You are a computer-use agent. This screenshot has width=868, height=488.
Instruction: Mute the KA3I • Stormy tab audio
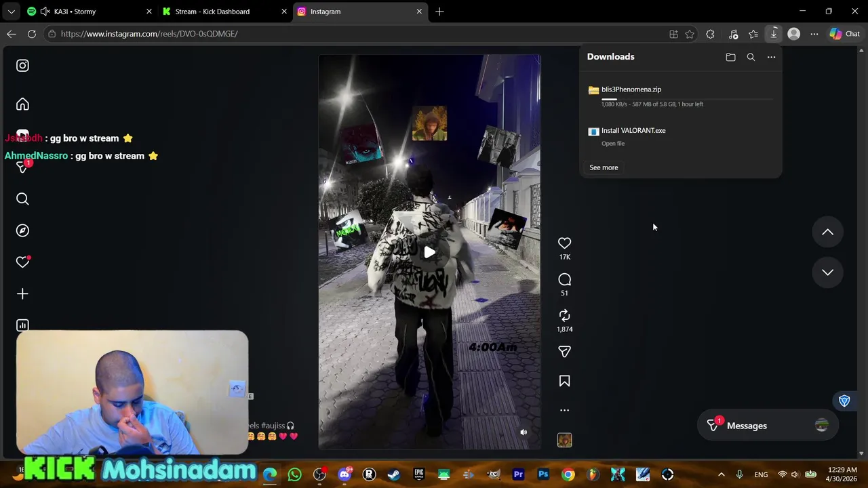tap(45, 12)
